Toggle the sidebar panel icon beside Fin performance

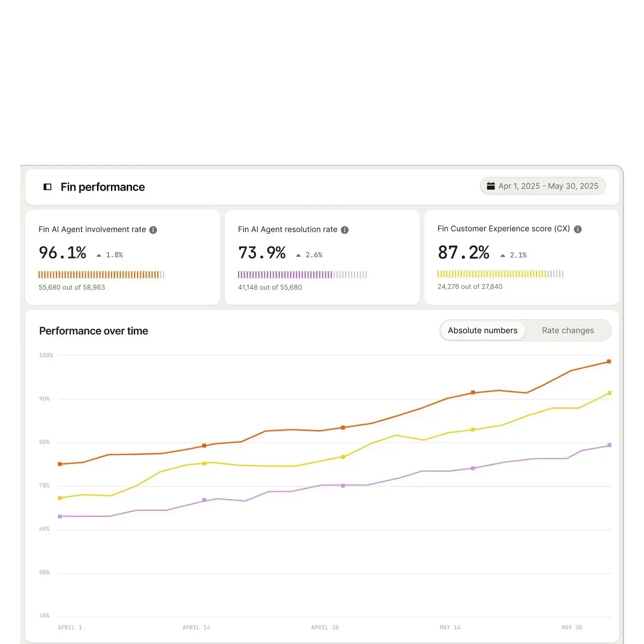[48, 187]
